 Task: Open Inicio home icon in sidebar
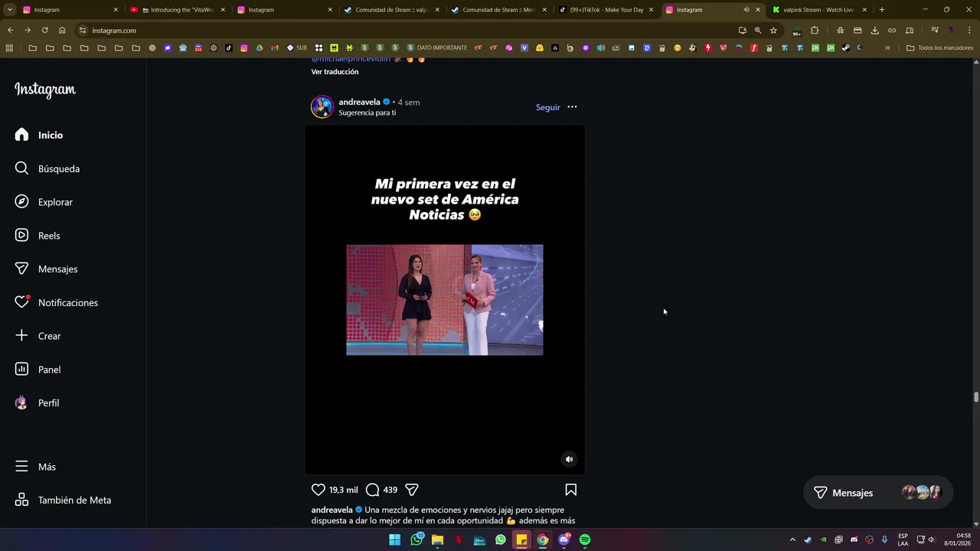point(38,135)
